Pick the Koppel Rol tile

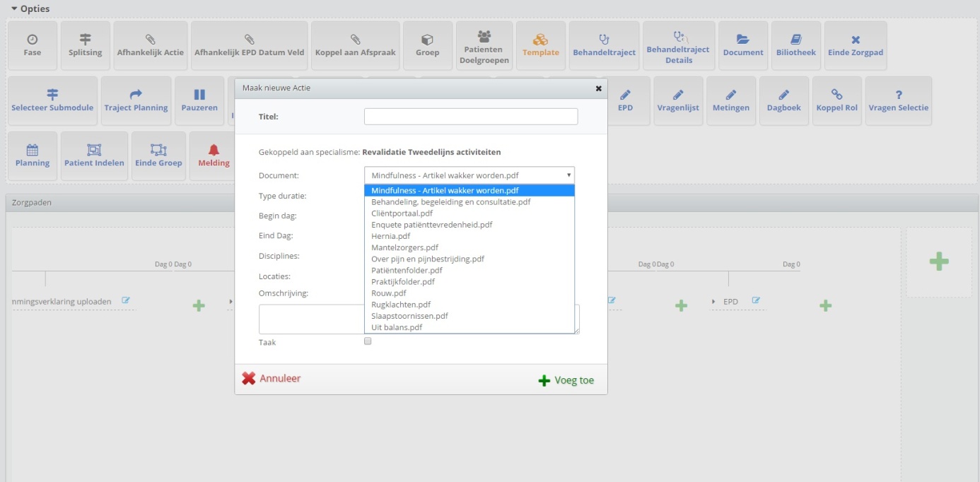click(x=837, y=101)
